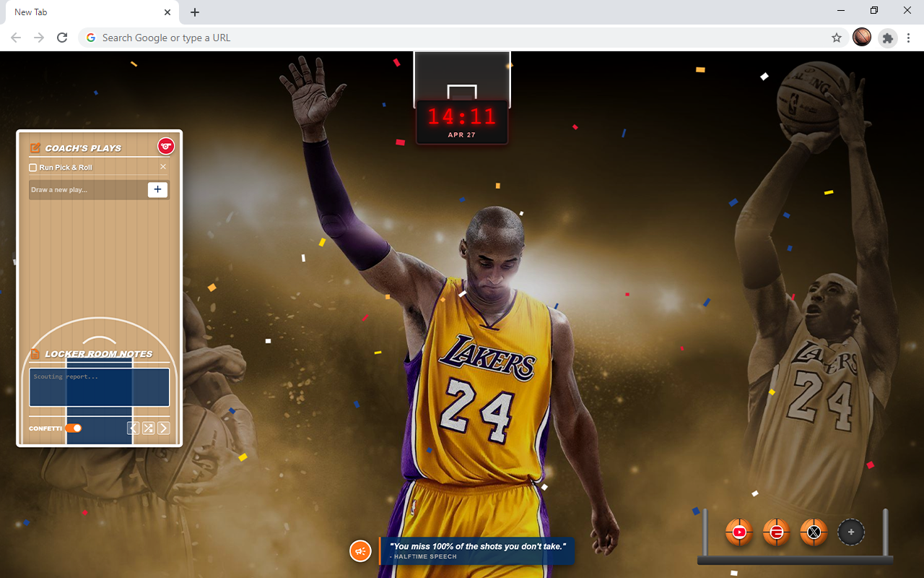Screen dimensions: 924x578
Task: Open the X (Twitter) basketball shortcut
Action: (x=814, y=532)
